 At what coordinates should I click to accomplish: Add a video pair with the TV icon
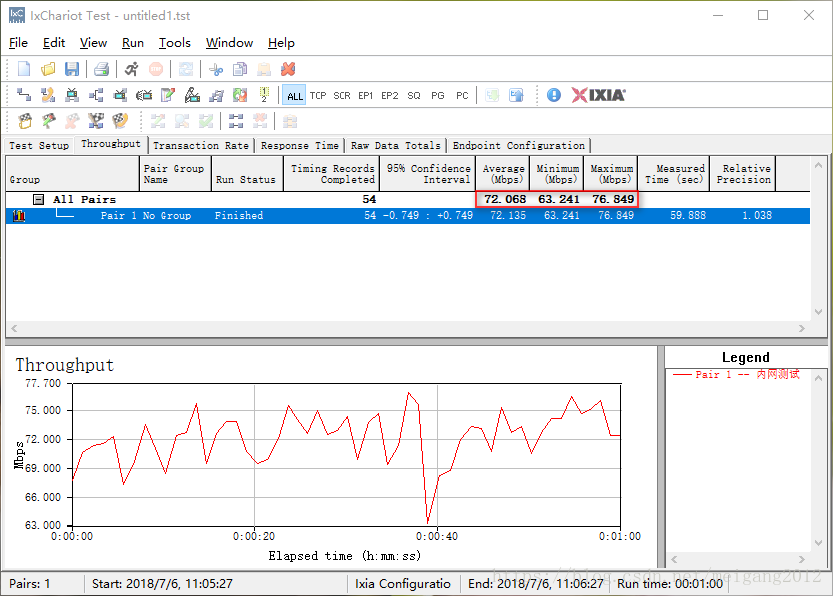tap(72, 95)
